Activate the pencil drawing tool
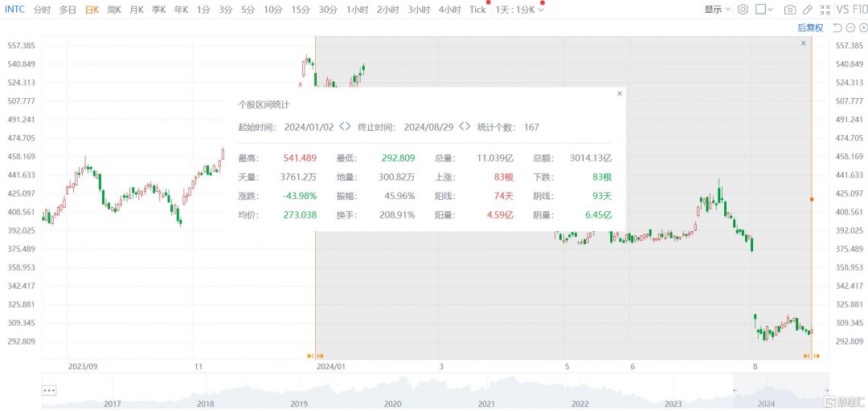Image resolution: width=868 pixels, height=411 pixels. point(807,10)
